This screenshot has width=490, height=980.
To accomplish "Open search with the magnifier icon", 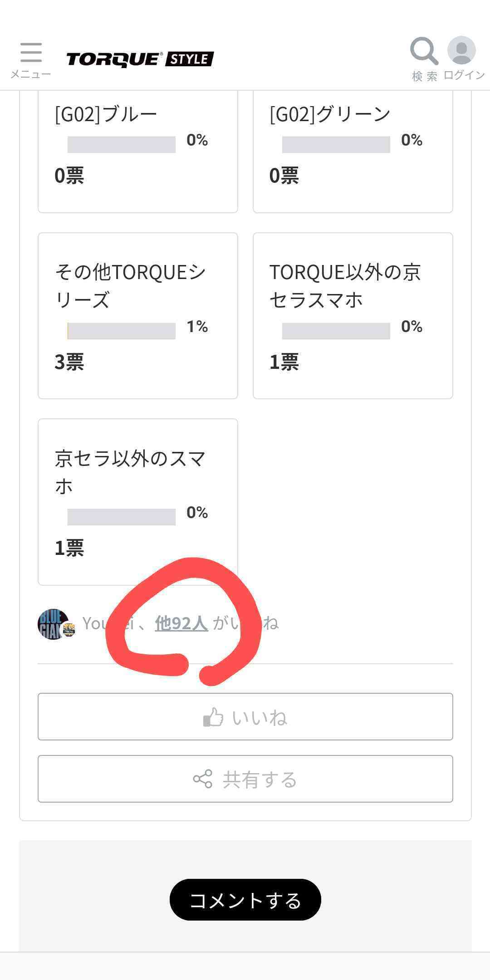I will point(424,51).
